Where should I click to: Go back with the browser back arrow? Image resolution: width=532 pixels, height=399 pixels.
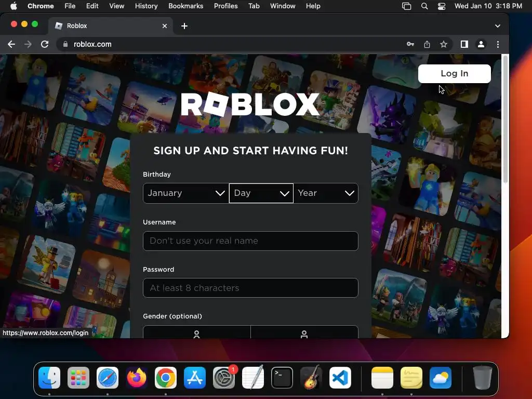11,44
